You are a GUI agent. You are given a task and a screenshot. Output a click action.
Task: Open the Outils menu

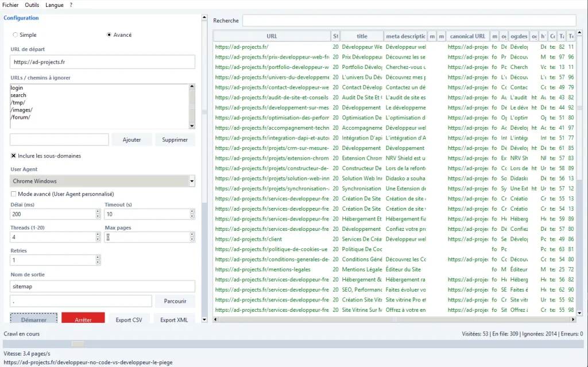pos(32,5)
